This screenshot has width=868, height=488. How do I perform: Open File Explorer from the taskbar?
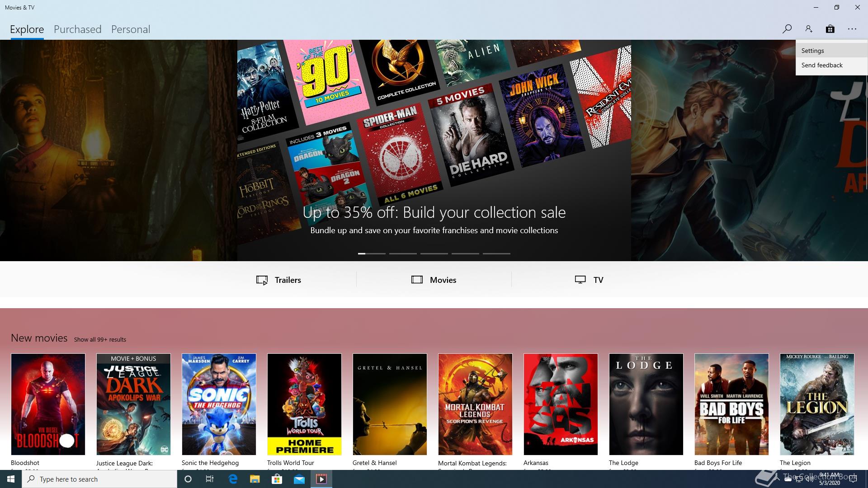[x=255, y=479]
